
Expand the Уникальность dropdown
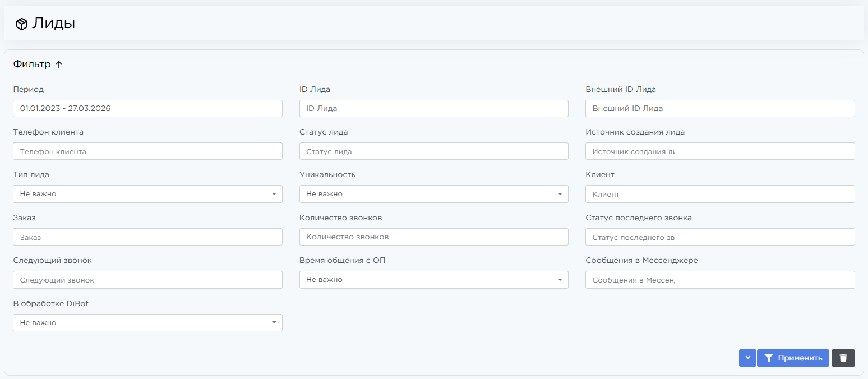[x=433, y=194]
